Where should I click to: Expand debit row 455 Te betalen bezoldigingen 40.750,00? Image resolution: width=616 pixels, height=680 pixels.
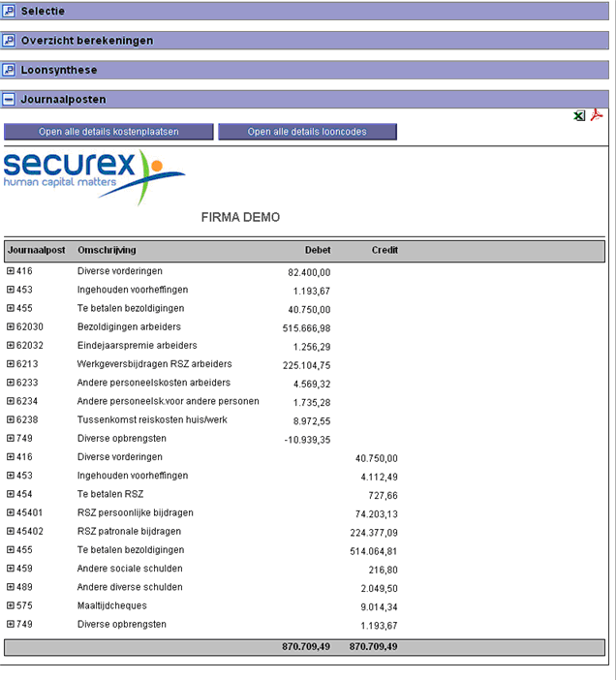point(11,308)
